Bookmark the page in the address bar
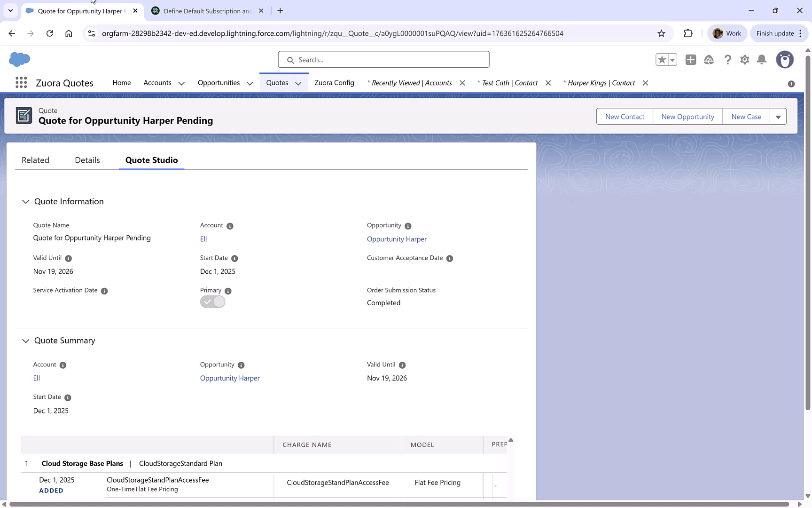Viewport: 812px width, 508px height. coord(661,33)
